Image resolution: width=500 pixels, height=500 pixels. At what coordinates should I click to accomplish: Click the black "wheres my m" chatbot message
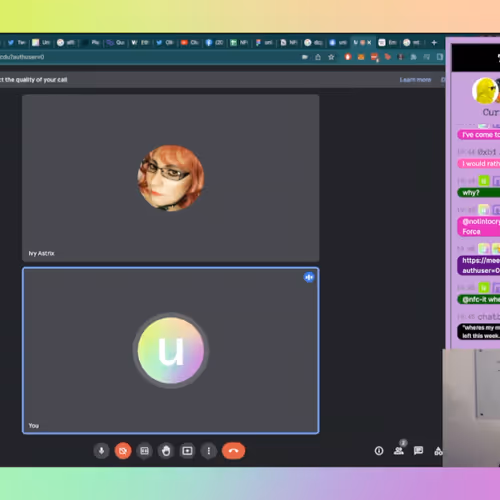point(479,332)
